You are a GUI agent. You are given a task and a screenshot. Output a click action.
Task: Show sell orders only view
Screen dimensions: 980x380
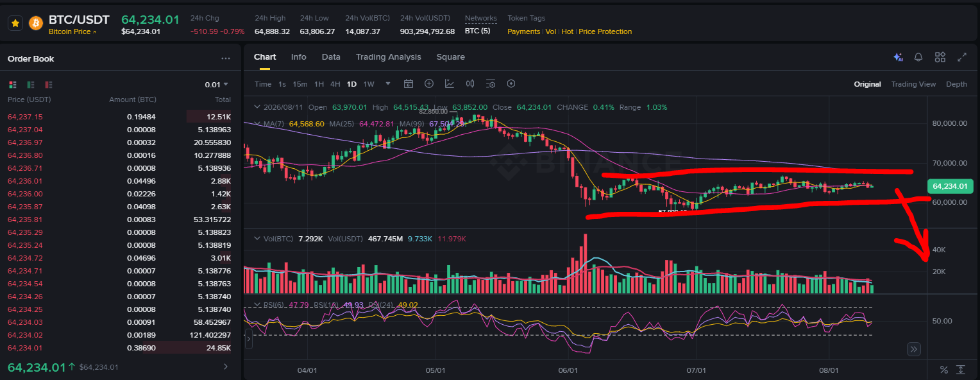48,85
